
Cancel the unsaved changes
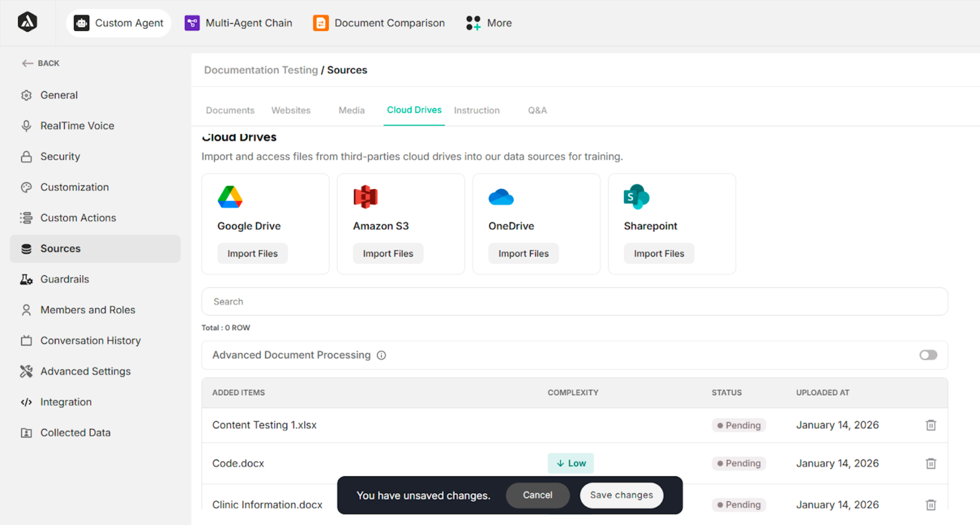tap(537, 495)
